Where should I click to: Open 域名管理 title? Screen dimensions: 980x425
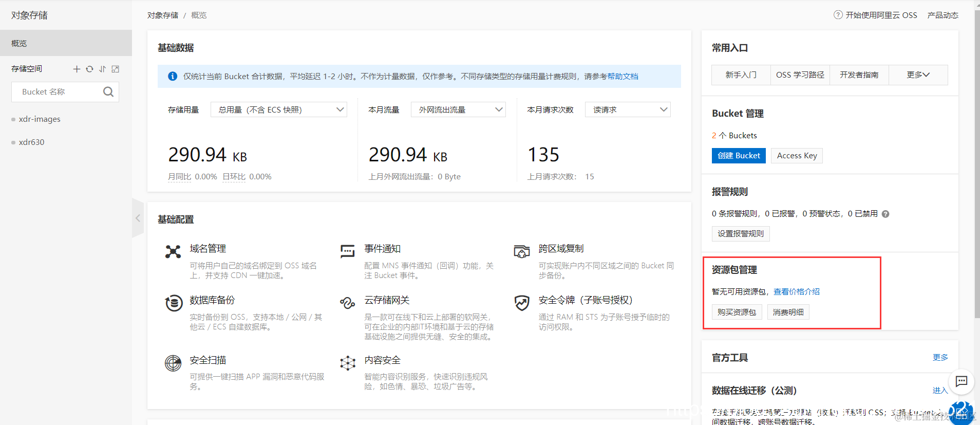208,249
